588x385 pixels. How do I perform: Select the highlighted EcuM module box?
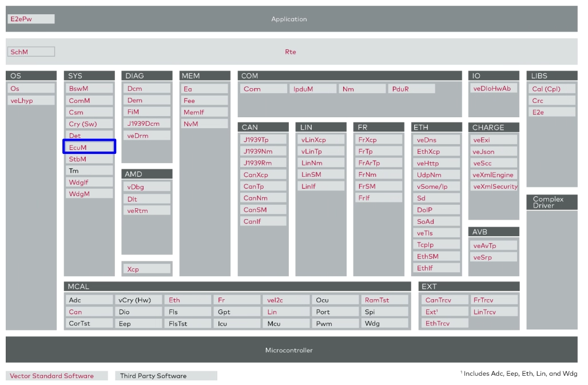(x=89, y=147)
